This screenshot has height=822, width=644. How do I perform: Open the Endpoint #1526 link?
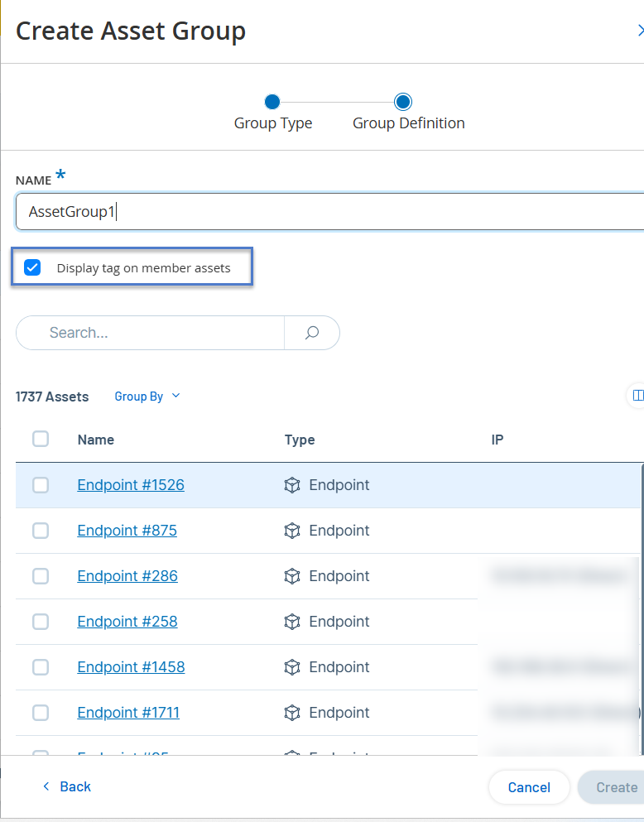(131, 485)
